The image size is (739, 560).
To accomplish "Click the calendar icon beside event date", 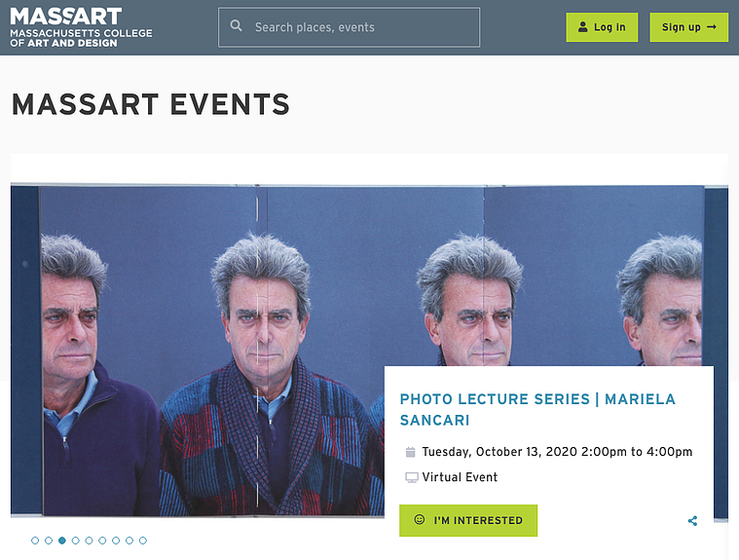I will [x=411, y=452].
